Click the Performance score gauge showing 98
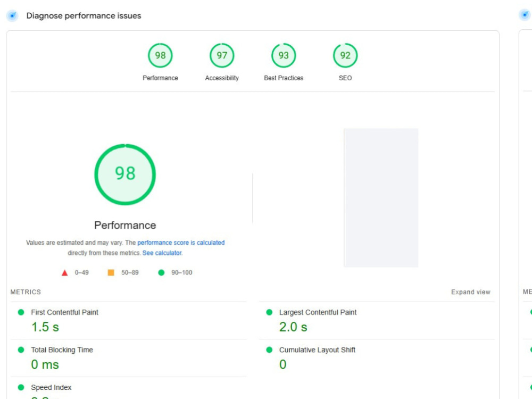This screenshot has width=532, height=399. point(160,55)
